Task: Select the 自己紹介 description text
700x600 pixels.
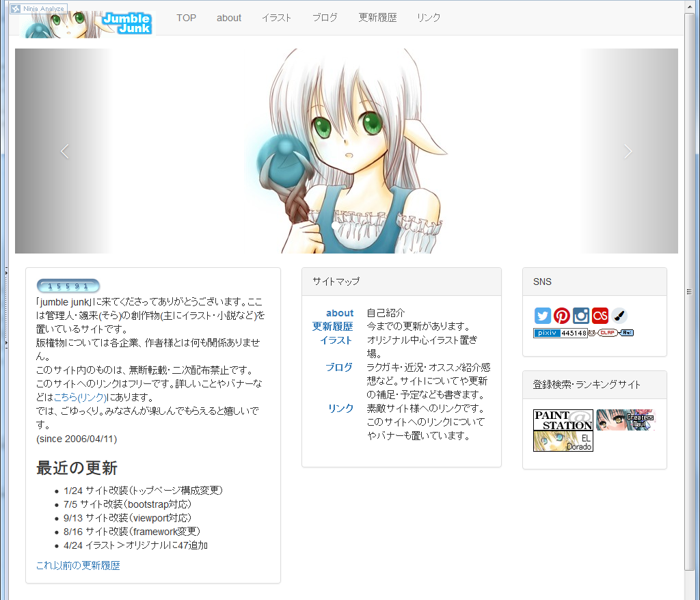Action: point(386,313)
